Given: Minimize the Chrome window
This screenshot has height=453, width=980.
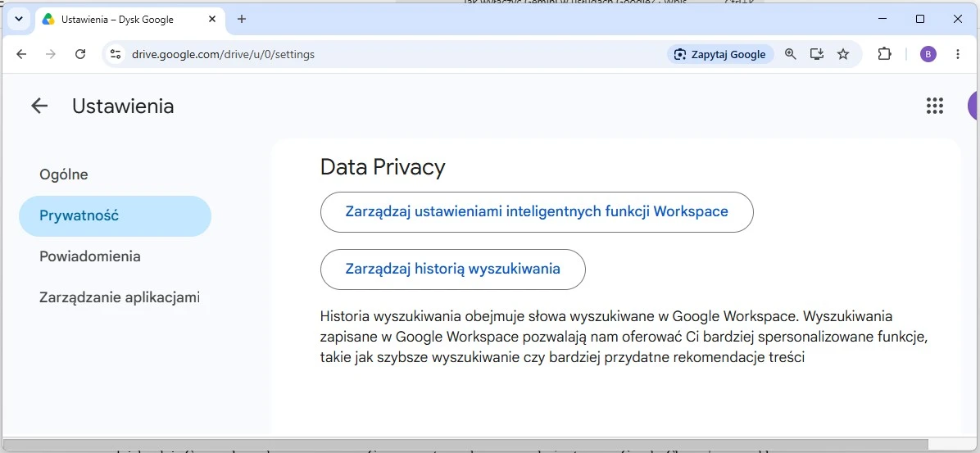Looking at the screenshot, I should [882, 20].
